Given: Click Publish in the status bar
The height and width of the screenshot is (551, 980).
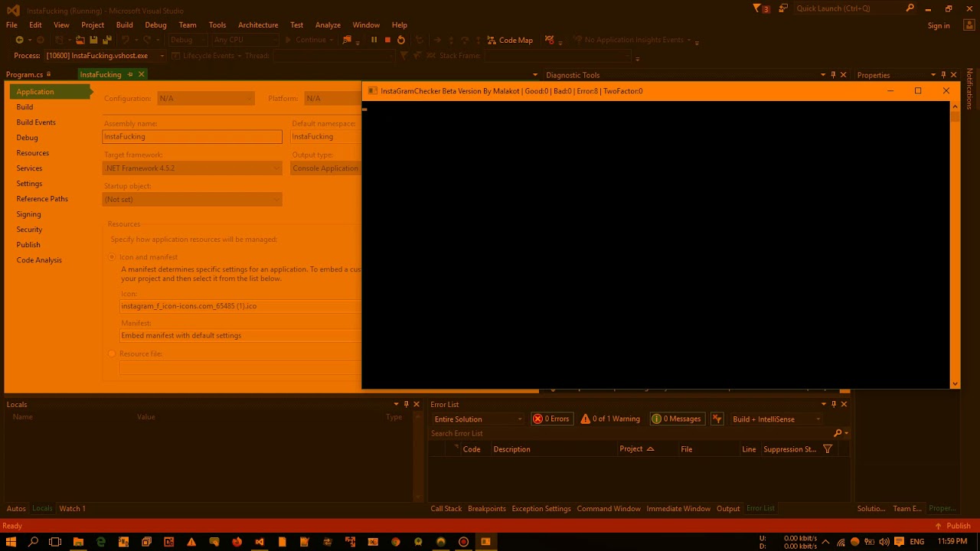Looking at the screenshot, I should click(x=953, y=526).
